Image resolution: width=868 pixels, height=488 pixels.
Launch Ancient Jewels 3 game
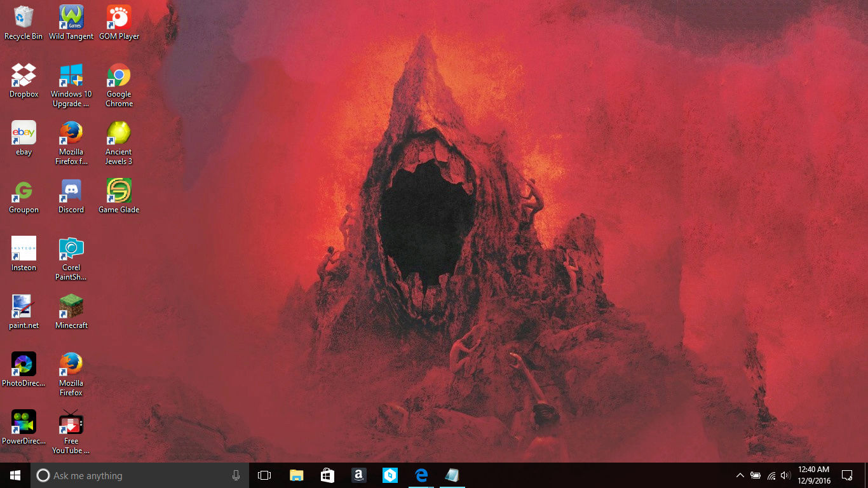point(119,143)
